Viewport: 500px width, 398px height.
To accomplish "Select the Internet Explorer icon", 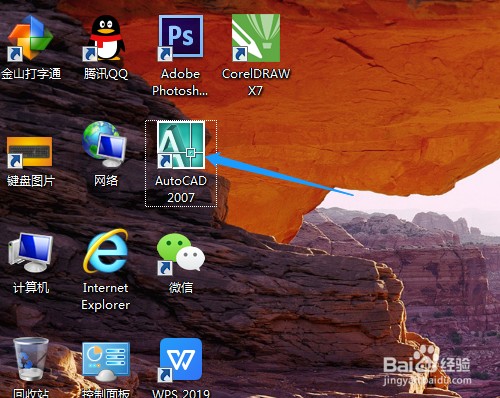I will (106, 251).
